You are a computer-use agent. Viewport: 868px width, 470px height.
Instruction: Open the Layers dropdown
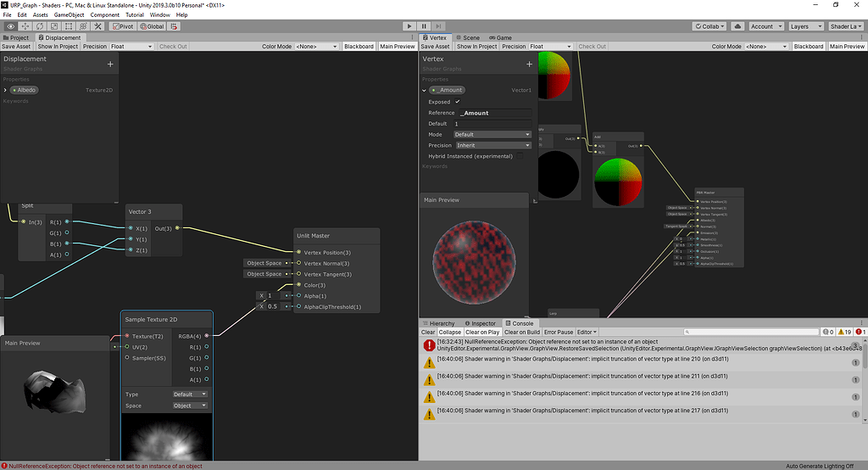pyautogui.click(x=804, y=26)
